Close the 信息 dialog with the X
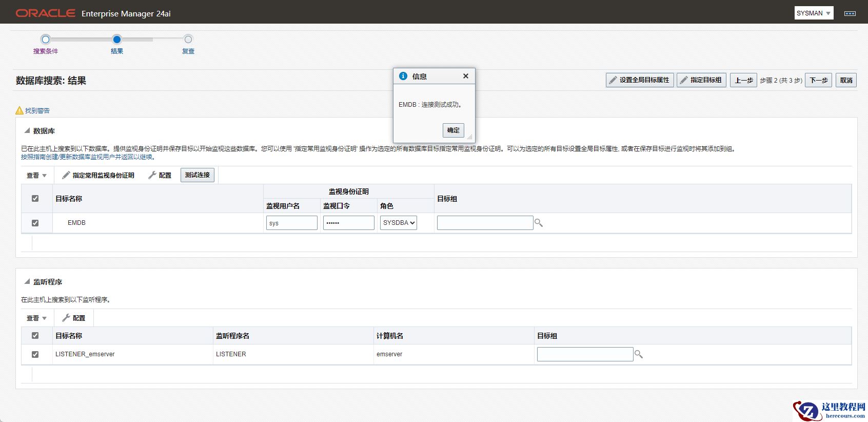This screenshot has width=868, height=422. 466,76
